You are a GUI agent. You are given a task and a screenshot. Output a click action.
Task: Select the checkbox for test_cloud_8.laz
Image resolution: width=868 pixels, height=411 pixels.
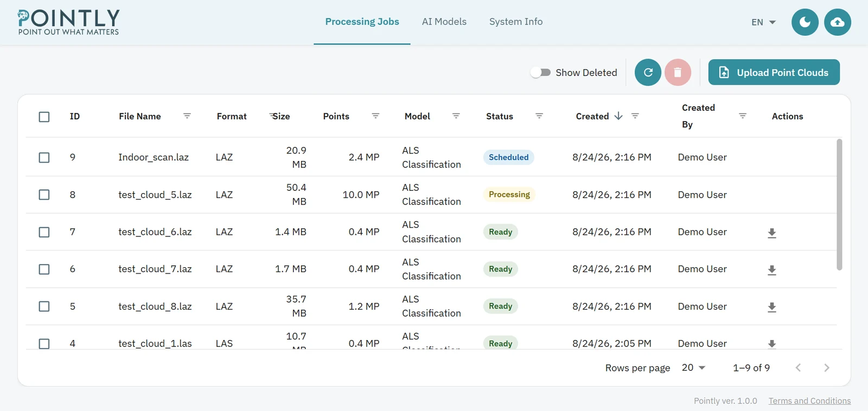(44, 306)
